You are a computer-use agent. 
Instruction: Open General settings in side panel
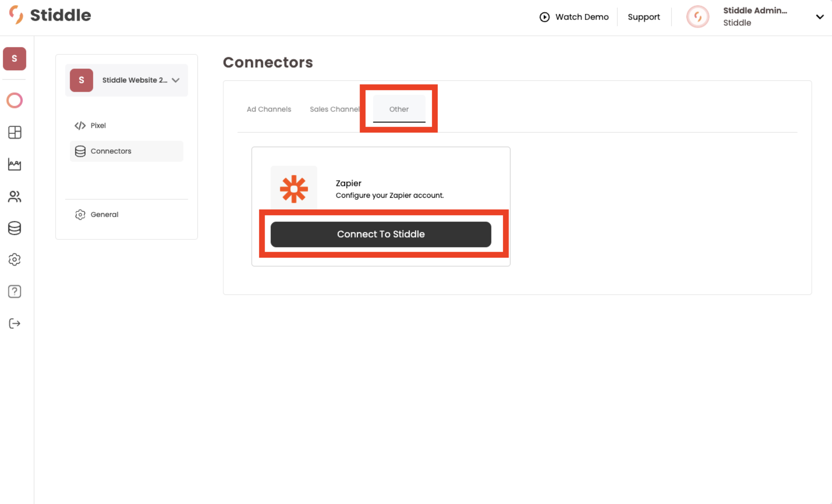tap(104, 214)
